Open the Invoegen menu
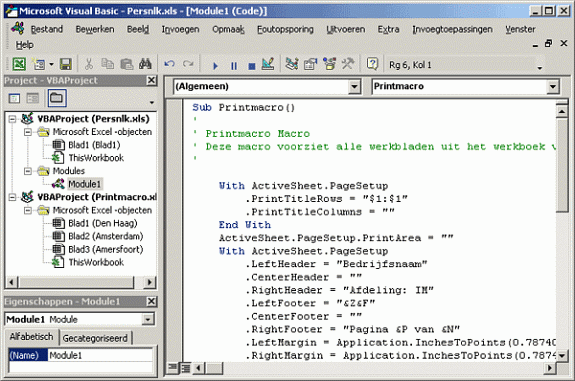The width and height of the screenshot is (575, 381). coord(180,29)
